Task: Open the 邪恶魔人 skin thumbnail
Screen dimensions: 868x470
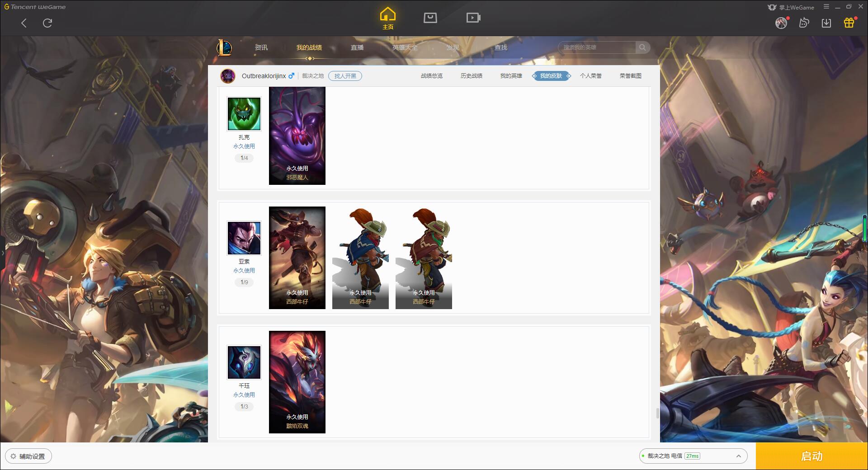Action: click(297, 136)
